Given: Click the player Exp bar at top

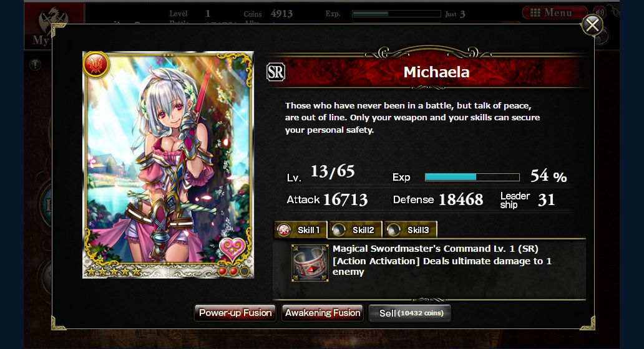Looking at the screenshot, I should tap(396, 14).
